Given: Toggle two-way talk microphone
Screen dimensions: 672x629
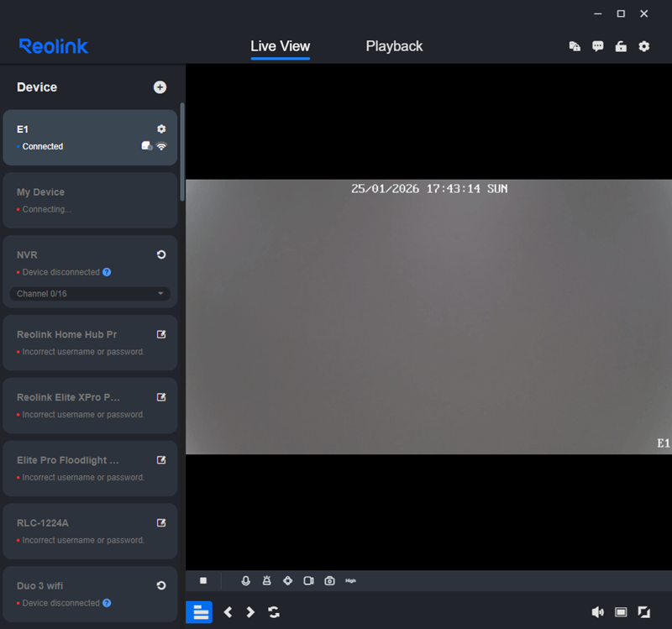Looking at the screenshot, I should pos(246,581).
